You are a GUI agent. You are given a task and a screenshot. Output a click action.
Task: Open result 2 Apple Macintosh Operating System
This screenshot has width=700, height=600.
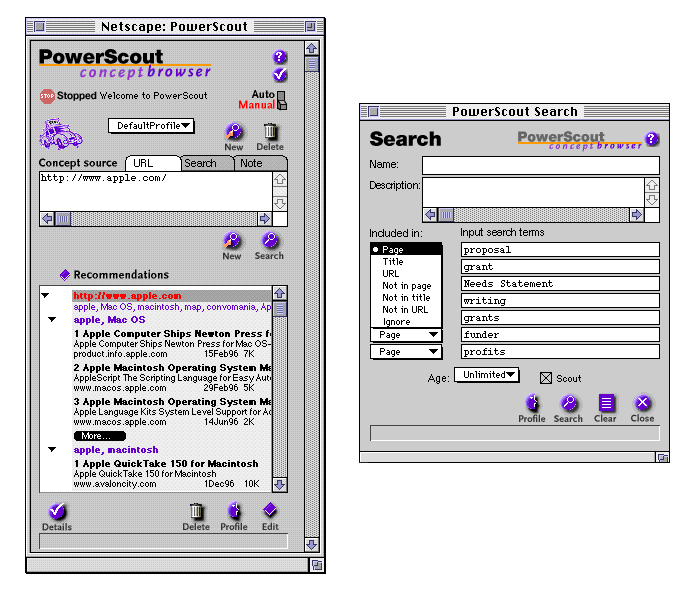172,368
